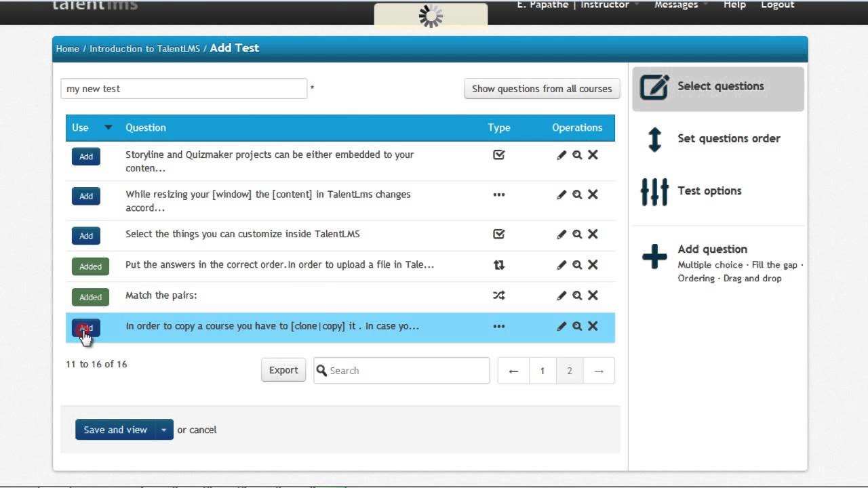Delete the 'Select the things you can customize' question
This screenshot has height=488, width=868.
[x=593, y=235]
